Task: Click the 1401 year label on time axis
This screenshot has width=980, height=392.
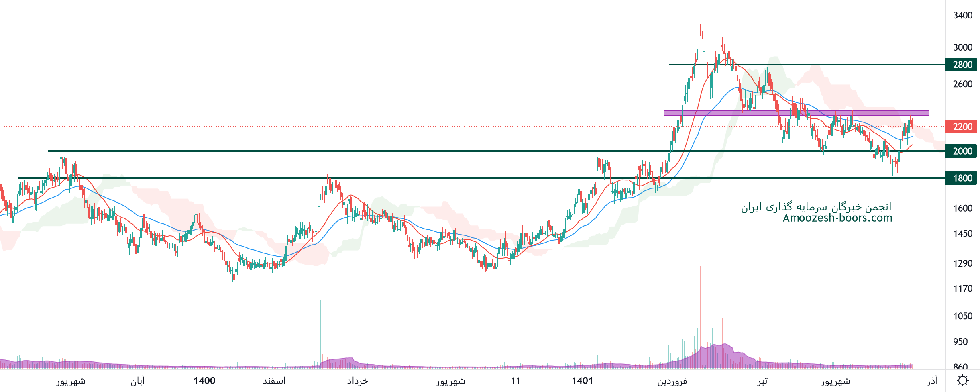Action: 582,381
